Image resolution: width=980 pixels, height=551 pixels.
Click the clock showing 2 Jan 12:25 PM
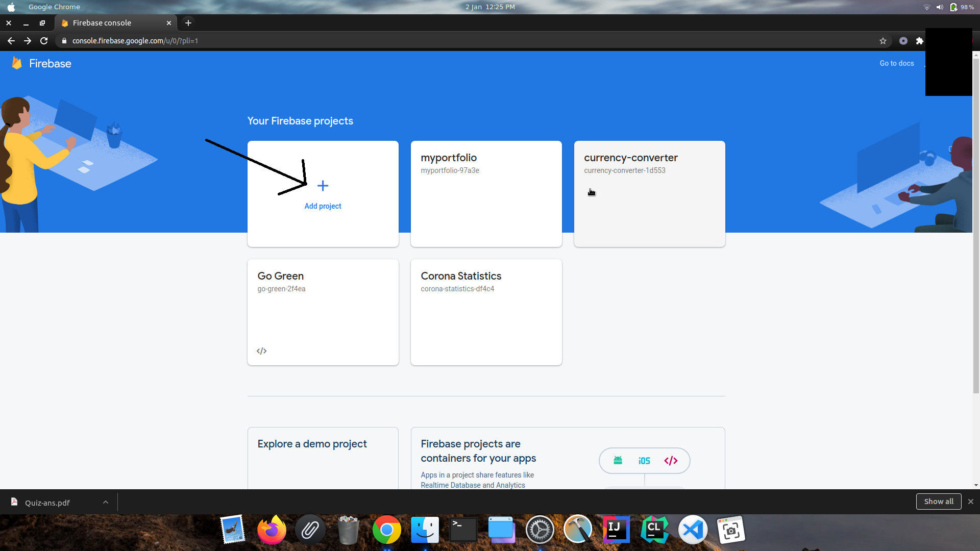click(490, 7)
